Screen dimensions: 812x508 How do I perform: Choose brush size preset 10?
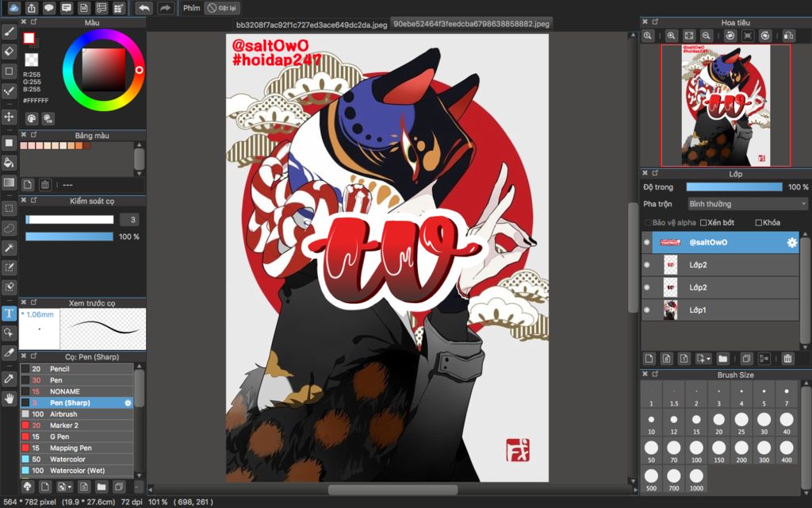651,423
